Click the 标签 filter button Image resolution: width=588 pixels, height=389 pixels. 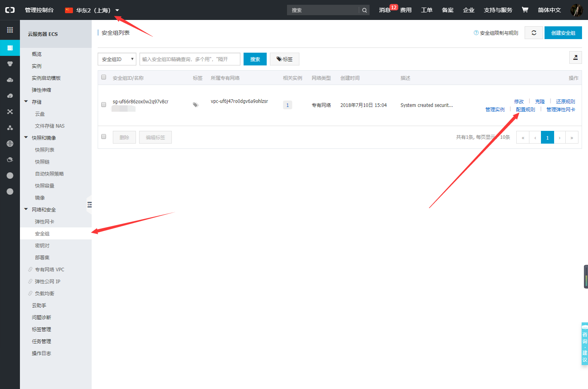[x=285, y=59]
